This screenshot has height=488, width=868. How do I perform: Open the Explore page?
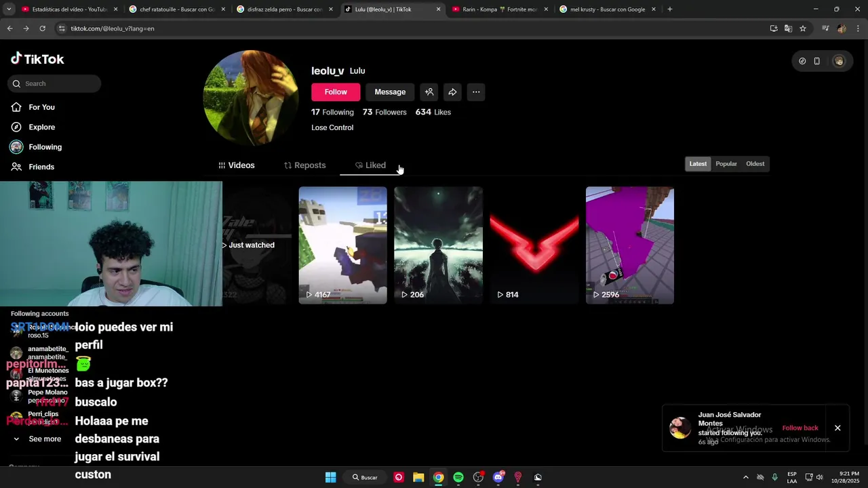33,127
